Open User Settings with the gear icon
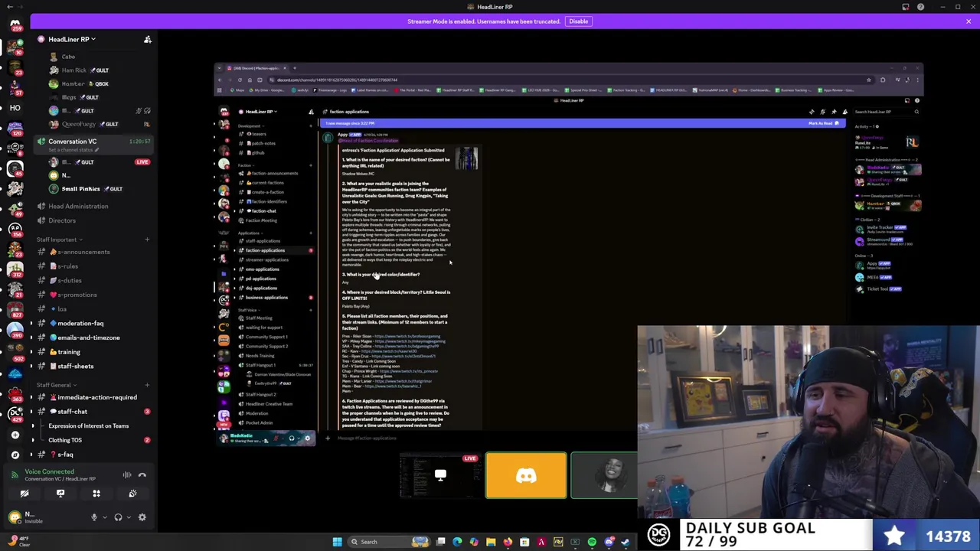980x551 pixels. [142, 517]
